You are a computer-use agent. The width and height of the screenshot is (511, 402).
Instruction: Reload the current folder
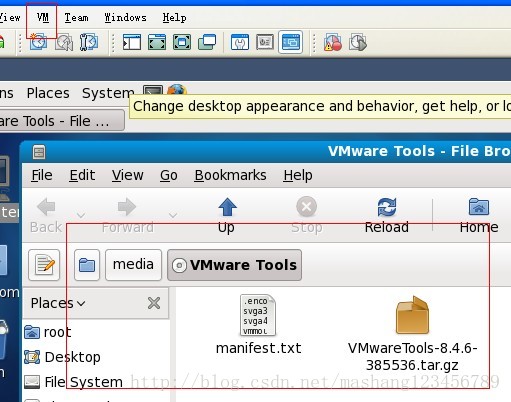(x=387, y=215)
